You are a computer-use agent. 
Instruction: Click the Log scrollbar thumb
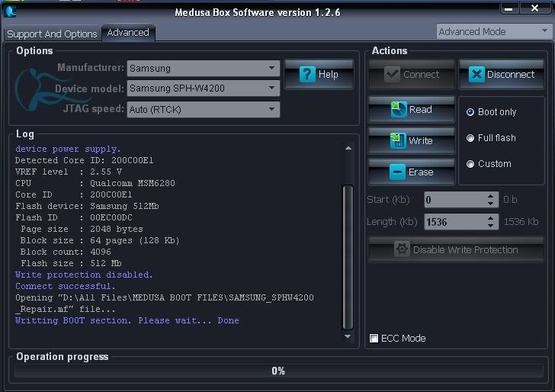click(348, 258)
